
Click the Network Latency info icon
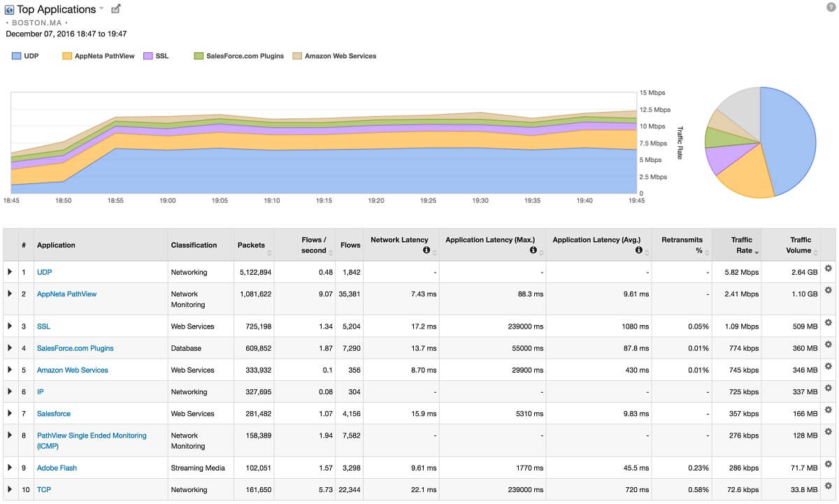(426, 250)
